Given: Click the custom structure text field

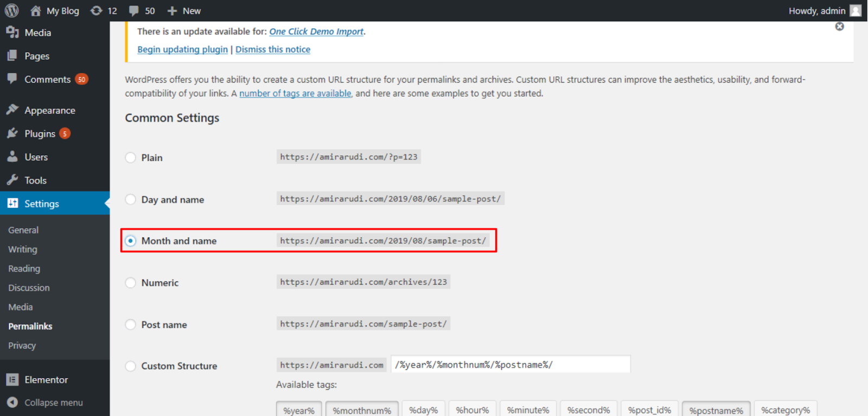Looking at the screenshot, I should pos(510,364).
